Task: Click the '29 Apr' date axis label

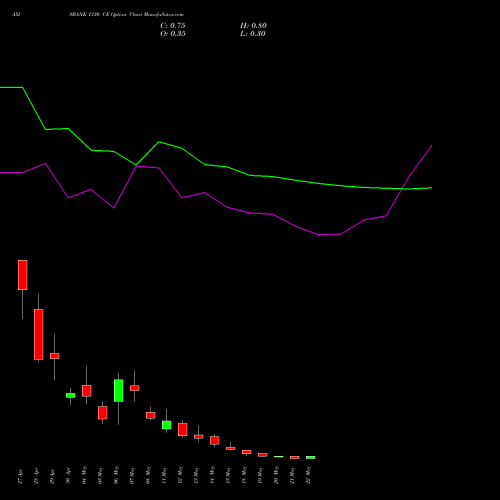Action: 52,477
